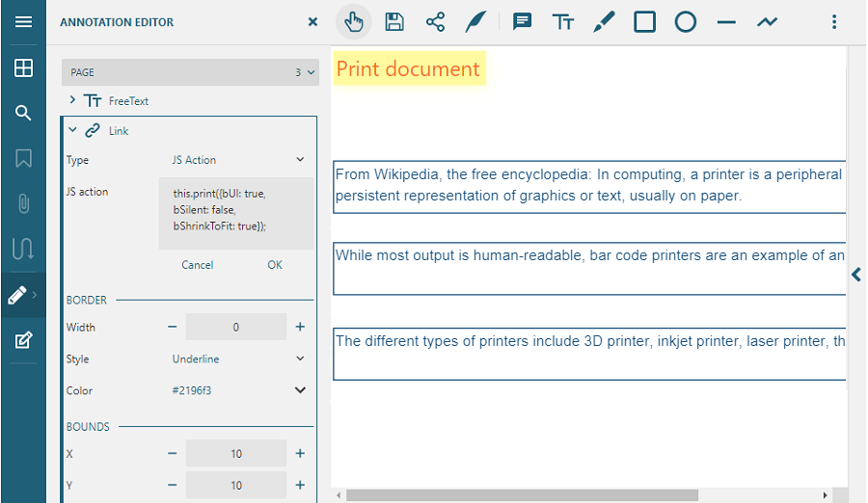Select the annotation editor pencil icon
Image resolution: width=868 pixels, height=503 pixels.
click(x=17, y=295)
